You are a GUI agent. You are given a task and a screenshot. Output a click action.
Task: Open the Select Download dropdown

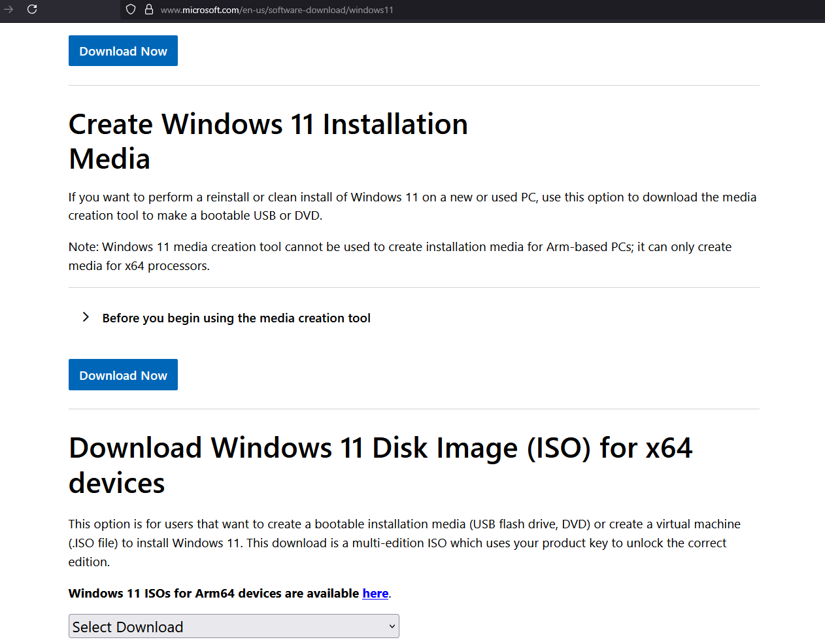point(234,626)
